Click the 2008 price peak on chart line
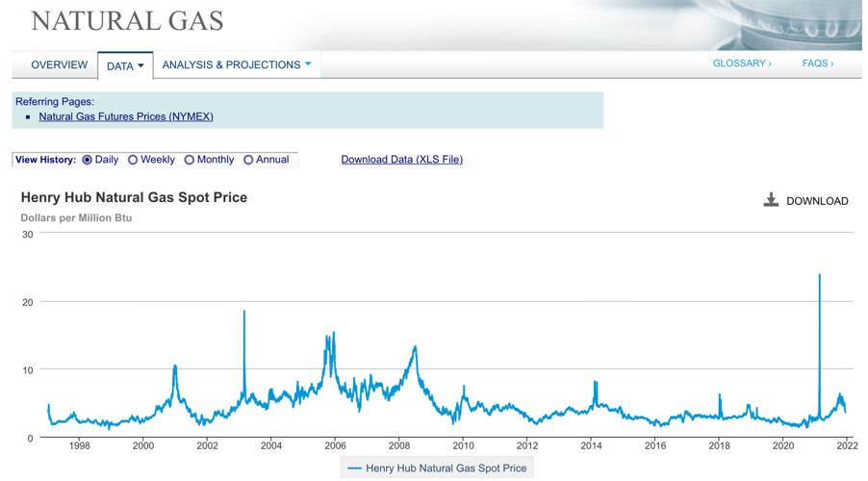The width and height of the screenshot is (868, 481). (415, 347)
